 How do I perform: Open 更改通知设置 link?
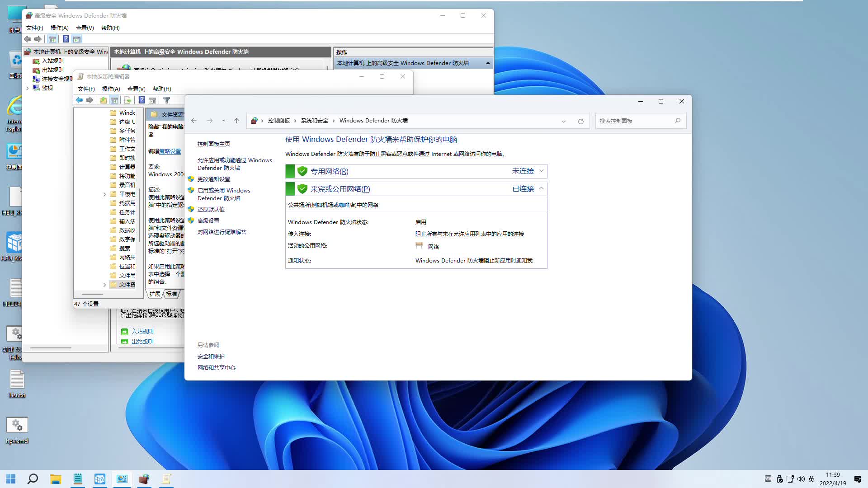coord(214,179)
